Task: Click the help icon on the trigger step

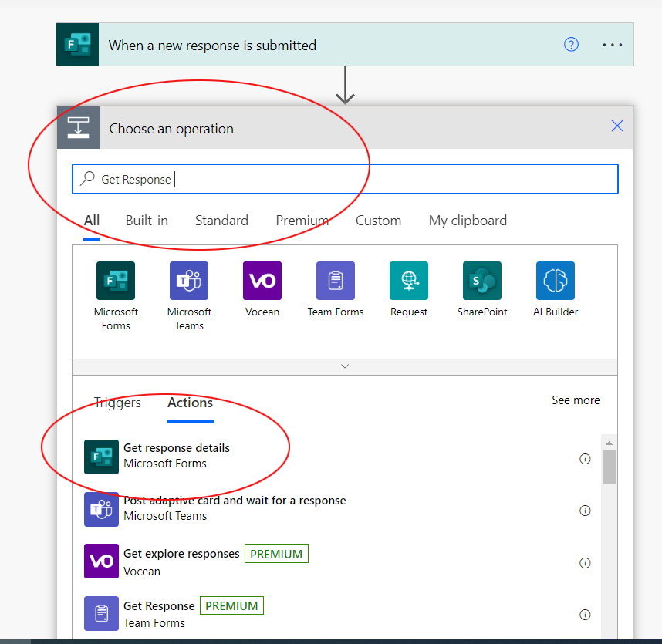Action: (571, 45)
